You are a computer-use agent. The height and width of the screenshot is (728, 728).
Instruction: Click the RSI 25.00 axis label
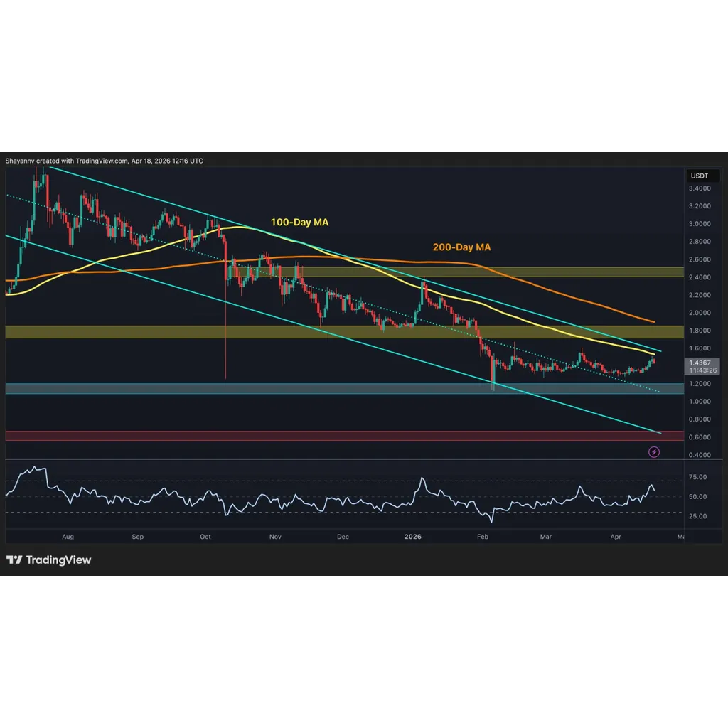tap(698, 516)
